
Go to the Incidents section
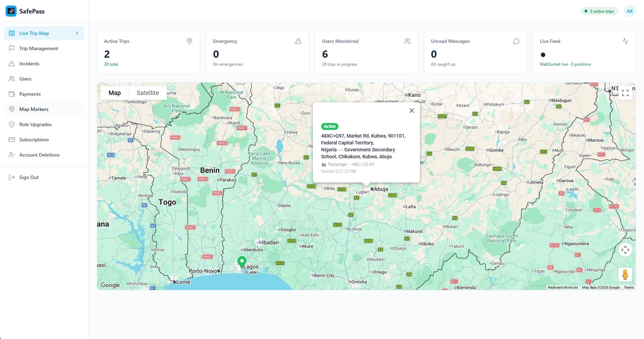pos(44,64)
